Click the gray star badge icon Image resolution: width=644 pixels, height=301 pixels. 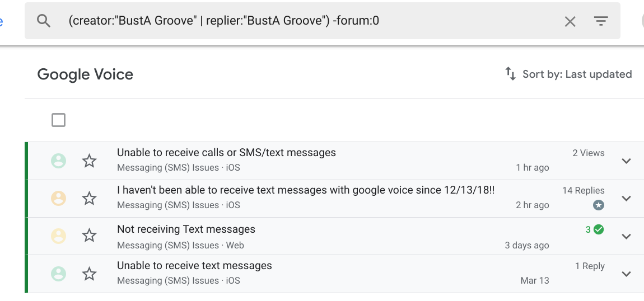(x=599, y=205)
